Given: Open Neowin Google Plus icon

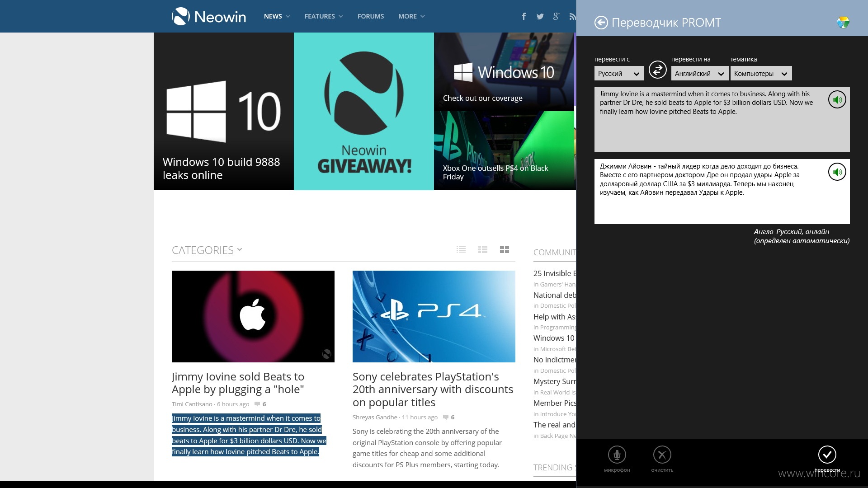Looking at the screenshot, I should [556, 16].
